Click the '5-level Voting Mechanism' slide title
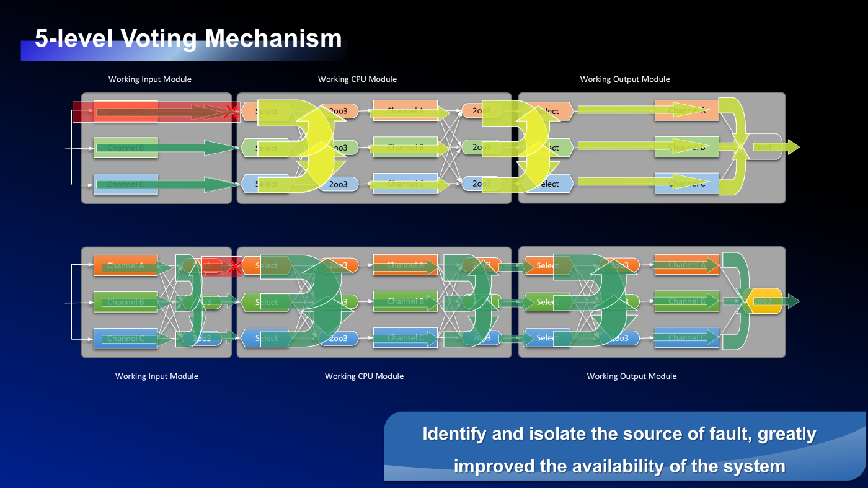Viewport: 868px width, 488px height. click(188, 38)
